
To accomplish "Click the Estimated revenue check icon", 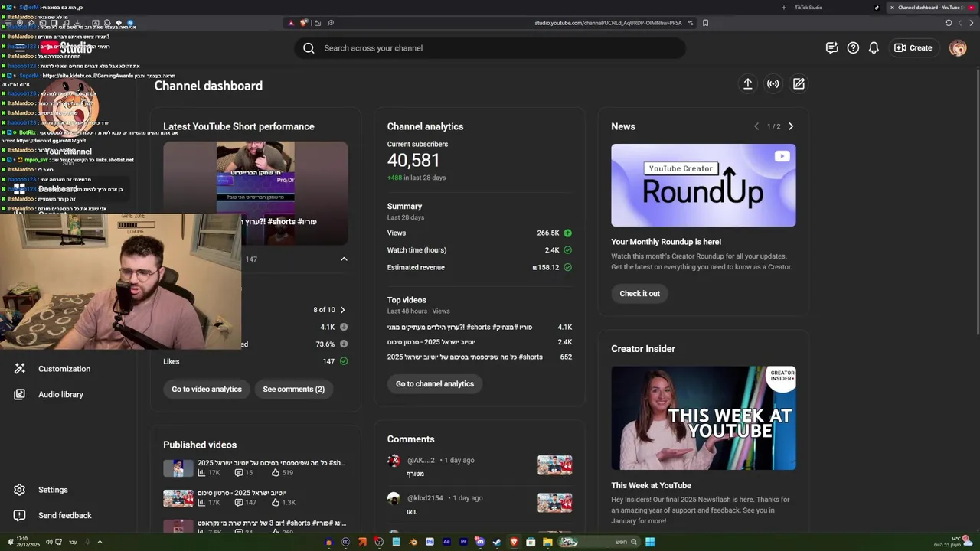I will [567, 267].
